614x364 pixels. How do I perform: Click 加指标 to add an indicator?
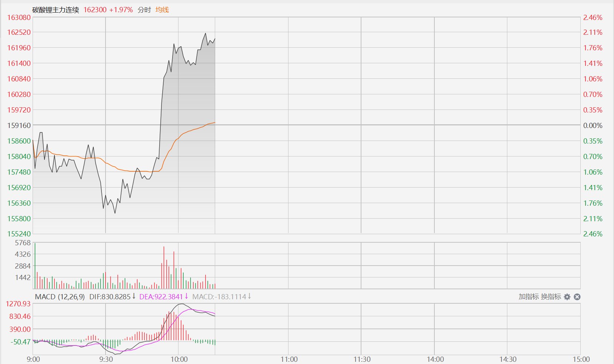(x=528, y=297)
